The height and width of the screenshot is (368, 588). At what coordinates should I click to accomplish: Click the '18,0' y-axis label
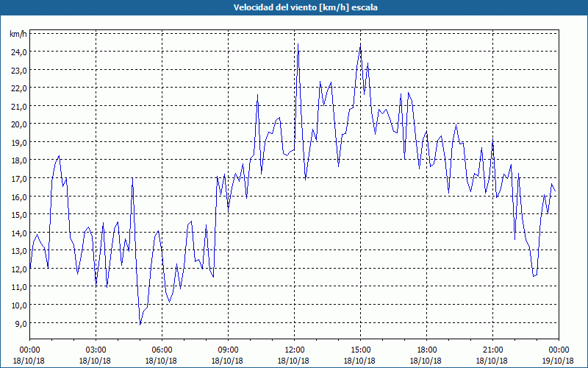pyautogui.click(x=19, y=160)
